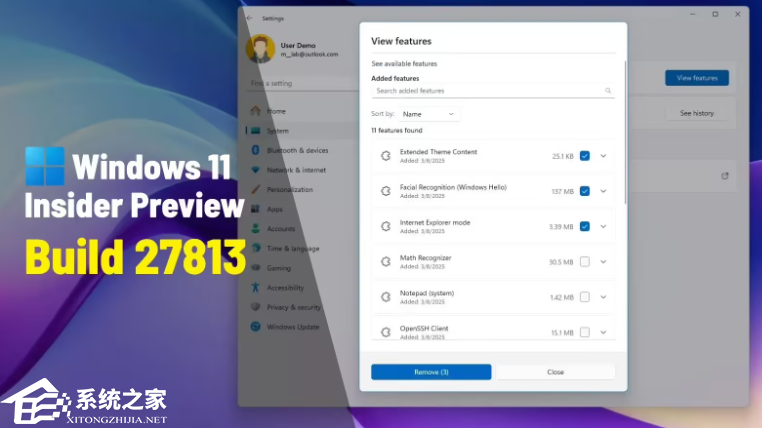The width and height of the screenshot is (762, 428).
Task: Click the 1.42 MB size value
Action: click(562, 297)
